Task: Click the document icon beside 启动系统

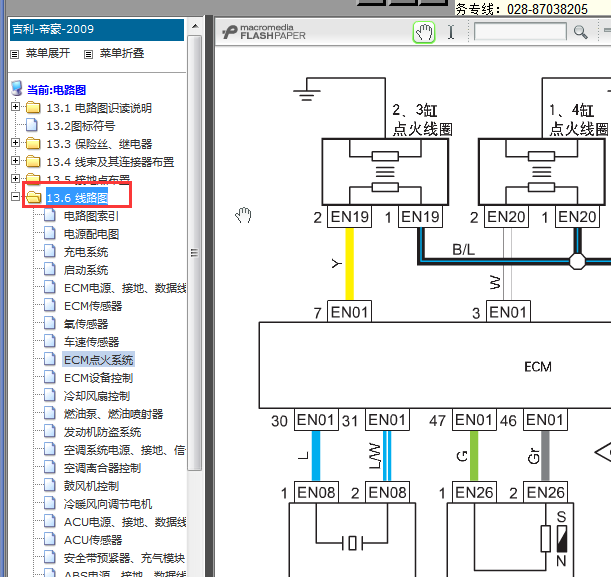Action: point(50,269)
